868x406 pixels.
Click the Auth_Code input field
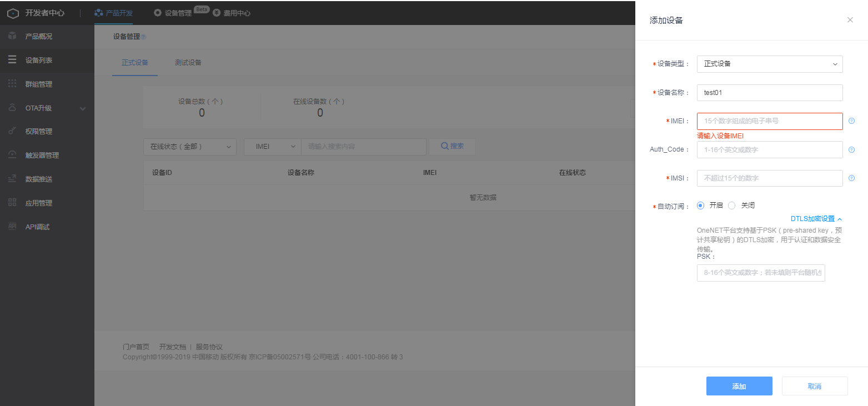click(x=770, y=149)
